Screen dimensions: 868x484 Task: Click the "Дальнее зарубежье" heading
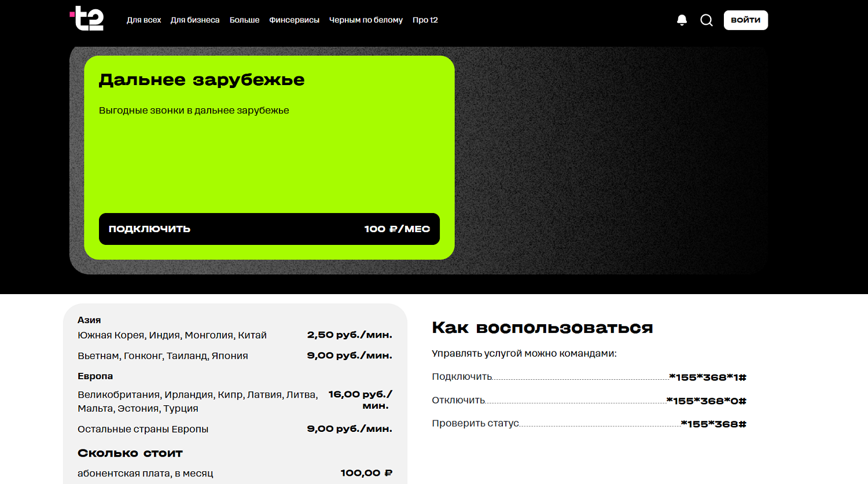click(201, 80)
